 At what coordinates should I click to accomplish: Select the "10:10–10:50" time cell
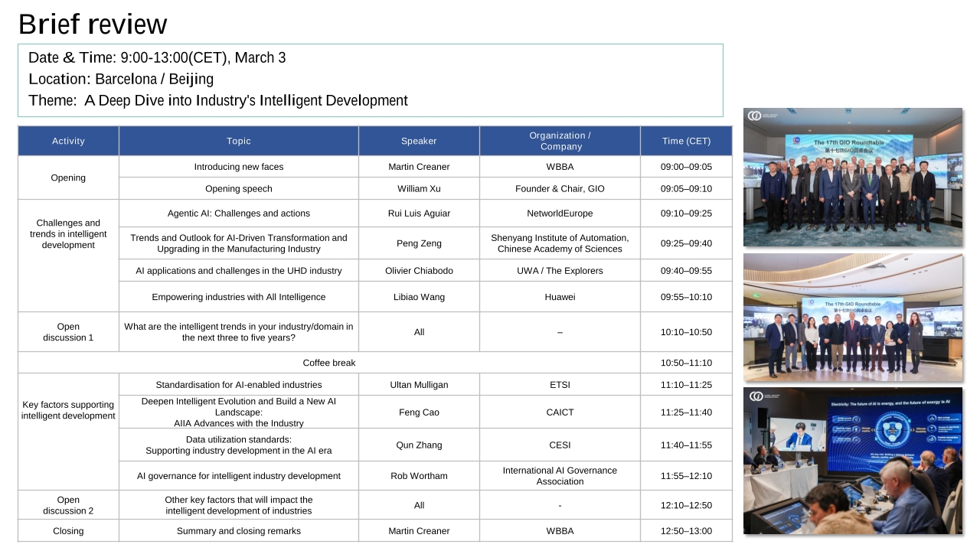(x=686, y=332)
